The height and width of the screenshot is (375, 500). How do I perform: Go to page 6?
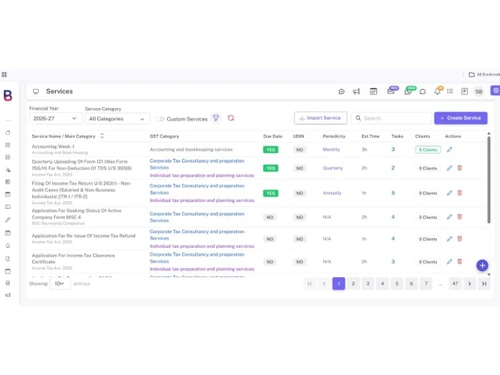click(411, 284)
